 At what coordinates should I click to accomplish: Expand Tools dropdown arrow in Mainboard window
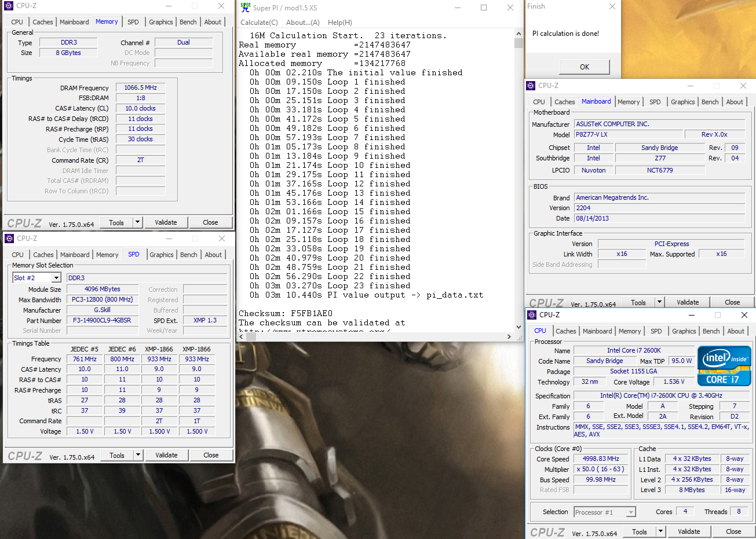pyautogui.click(x=660, y=302)
